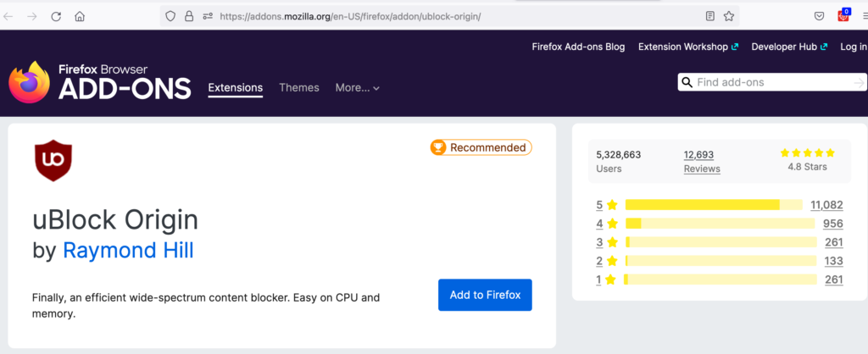Open Firefox Add-ons Blog link
The height and width of the screenshot is (354, 868).
click(x=578, y=47)
